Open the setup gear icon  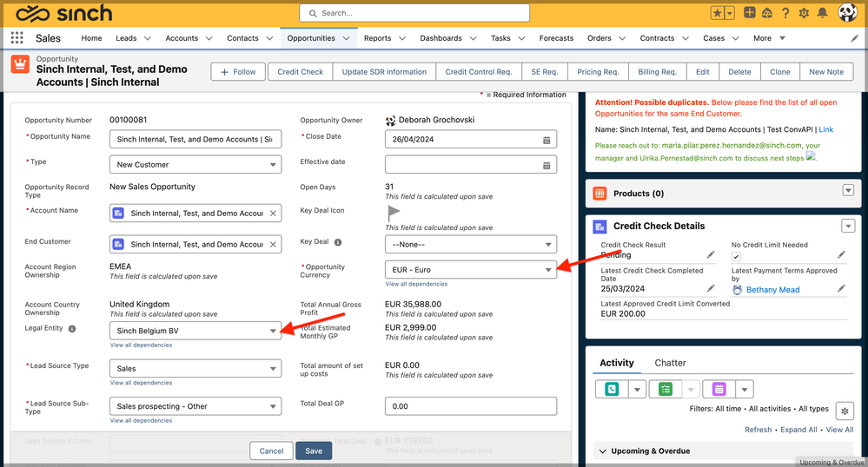pyautogui.click(x=804, y=13)
